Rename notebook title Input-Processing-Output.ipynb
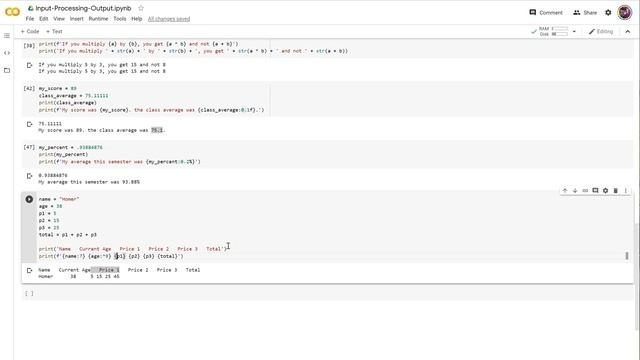 (x=83, y=8)
